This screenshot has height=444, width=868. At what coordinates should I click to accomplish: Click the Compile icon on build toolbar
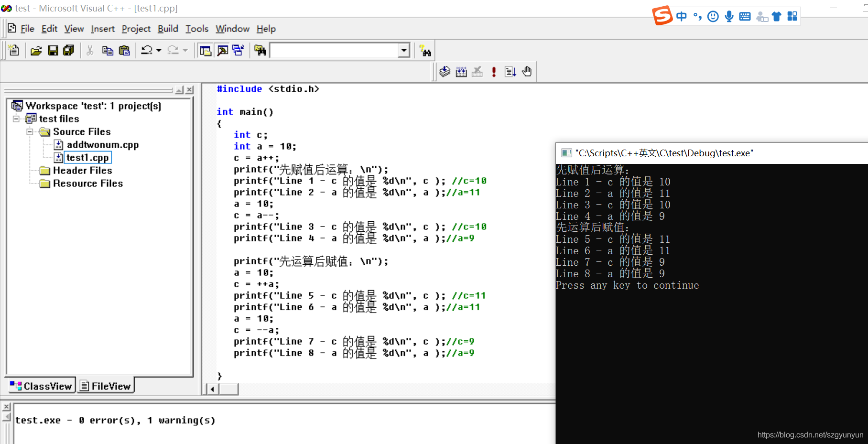coord(445,72)
